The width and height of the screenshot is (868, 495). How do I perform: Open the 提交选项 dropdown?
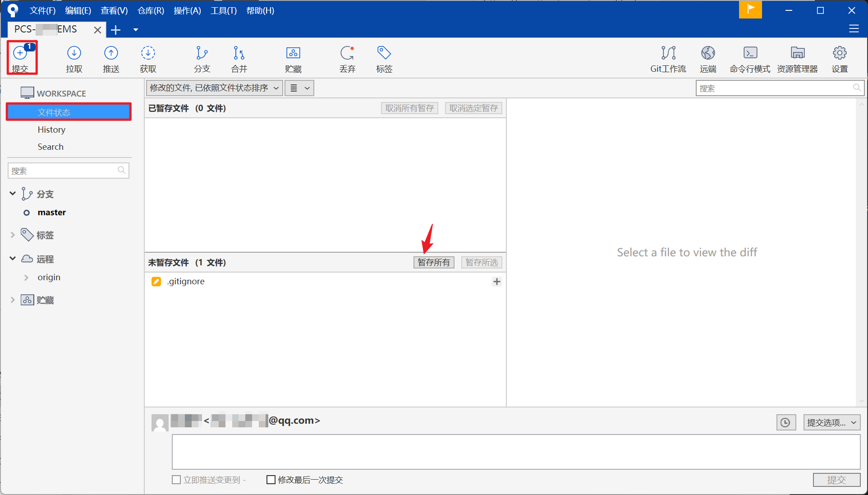point(831,422)
